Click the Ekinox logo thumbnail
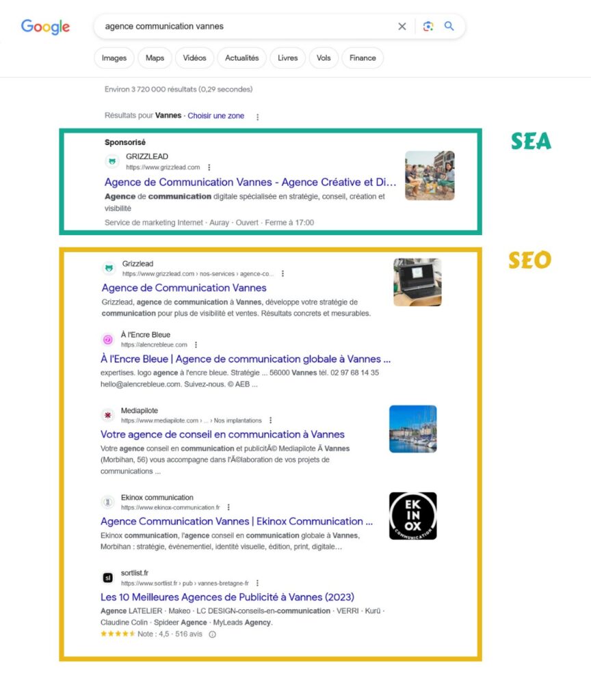Screen dimensions: 591x700 412,515
